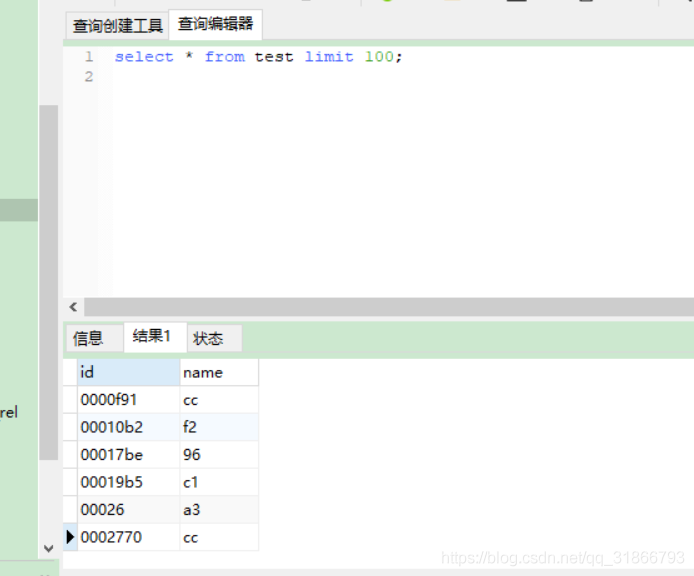Switch to the 查询创建工具 tab
Image resolution: width=694 pixels, height=576 pixels.
pos(117,26)
